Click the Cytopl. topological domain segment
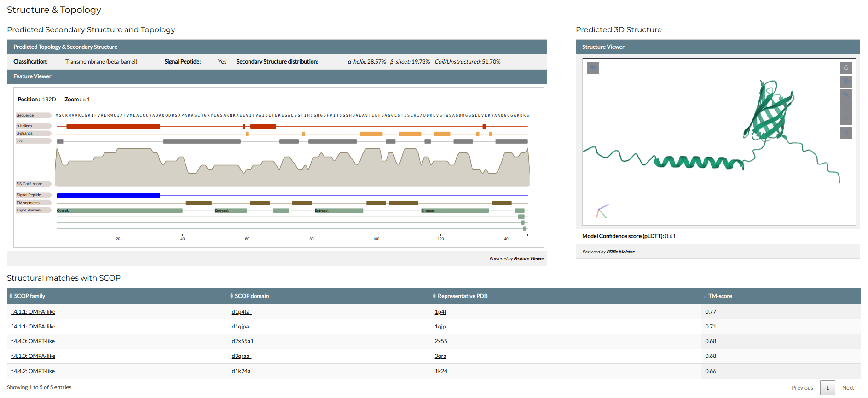868x398 pixels. click(120, 211)
